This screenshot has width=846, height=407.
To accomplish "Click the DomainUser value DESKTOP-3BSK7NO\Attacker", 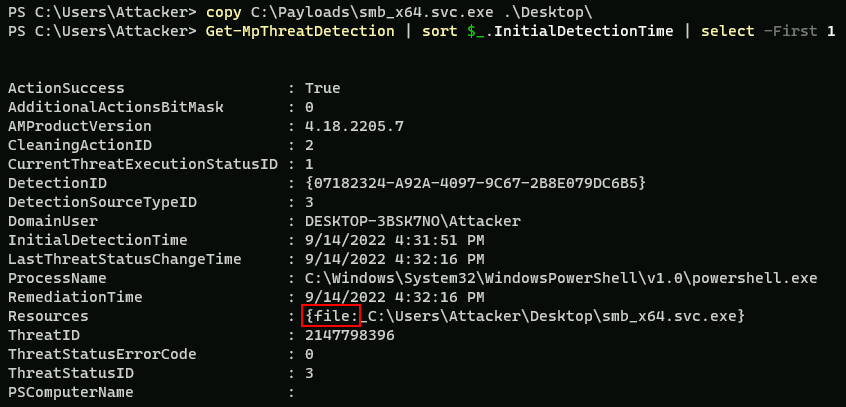I will tap(414, 221).
